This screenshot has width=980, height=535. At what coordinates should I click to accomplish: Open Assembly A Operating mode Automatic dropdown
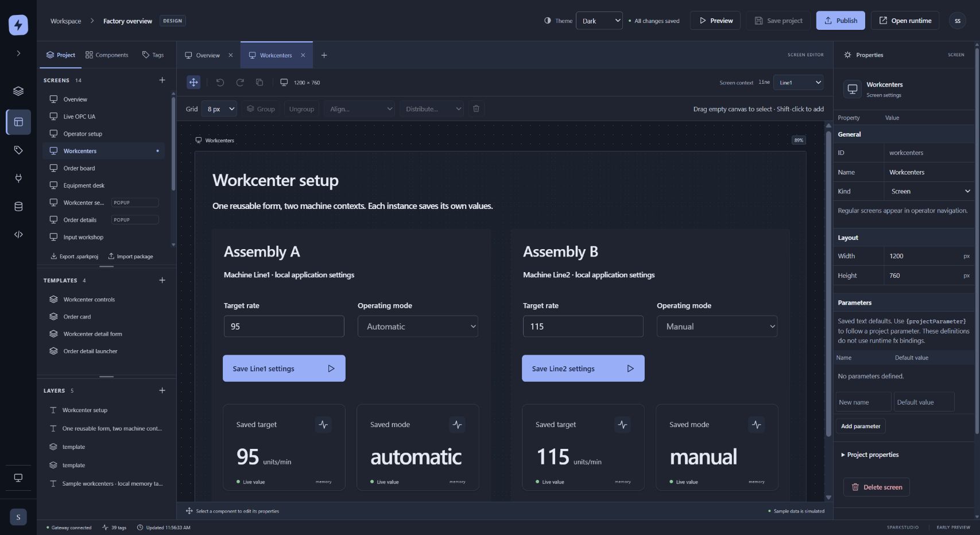click(418, 326)
